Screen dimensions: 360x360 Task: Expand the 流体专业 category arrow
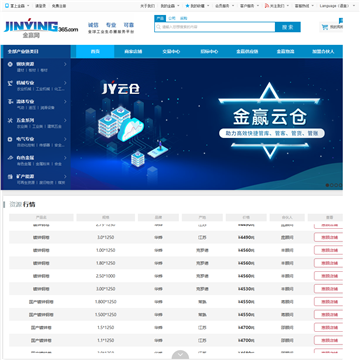point(65,101)
